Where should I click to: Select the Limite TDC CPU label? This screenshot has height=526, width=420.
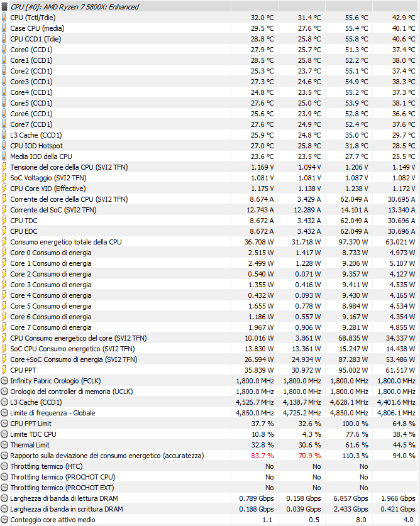[33, 434]
